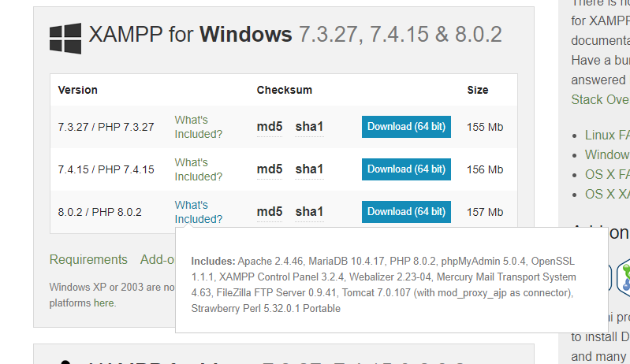Image resolution: width=630 pixels, height=364 pixels.
Task: Show sha1 checksum for 7.4.15
Action: [309, 169]
